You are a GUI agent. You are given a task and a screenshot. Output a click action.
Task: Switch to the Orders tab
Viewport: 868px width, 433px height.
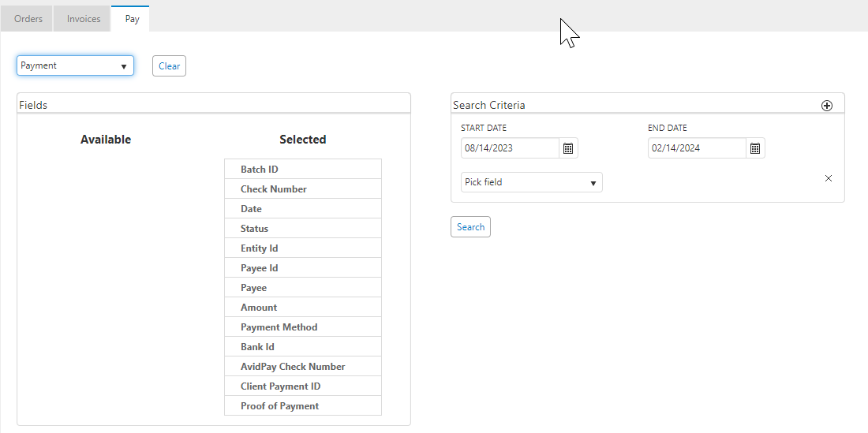(x=28, y=19)
